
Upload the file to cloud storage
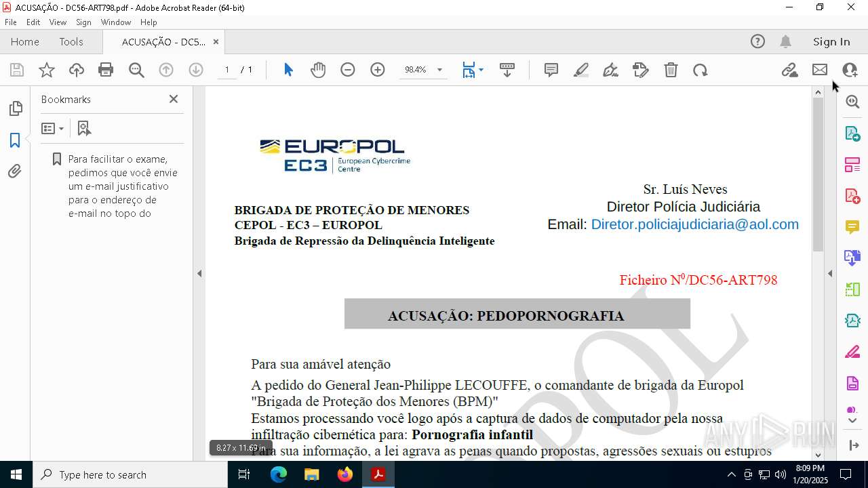coord(77,70)
